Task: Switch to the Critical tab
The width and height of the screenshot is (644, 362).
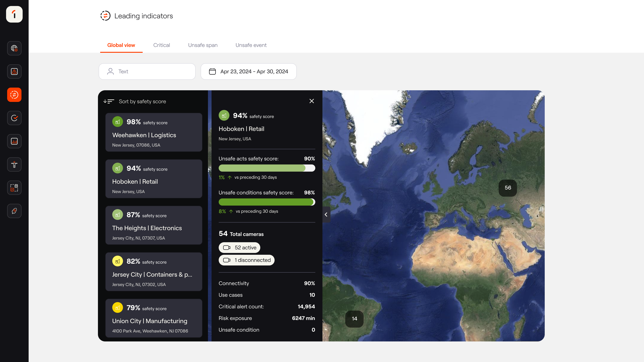Action: coord(161,45)
